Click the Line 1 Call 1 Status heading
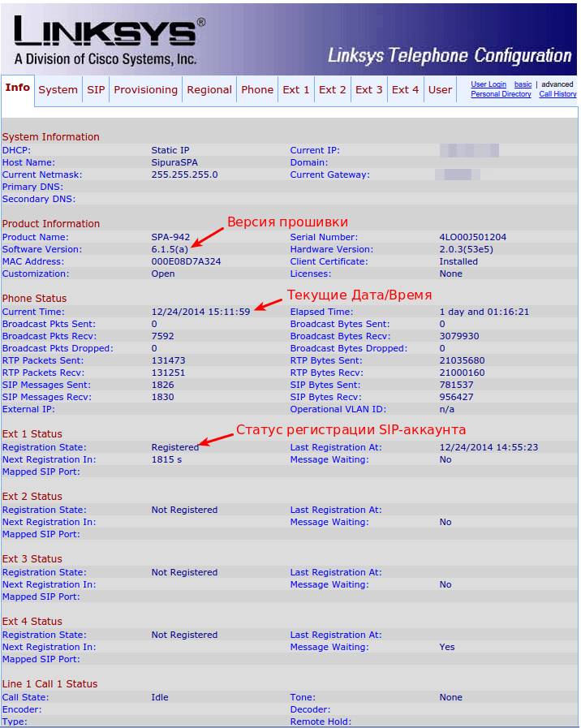Viewport: 581px width, 728px height. (49, 684)
